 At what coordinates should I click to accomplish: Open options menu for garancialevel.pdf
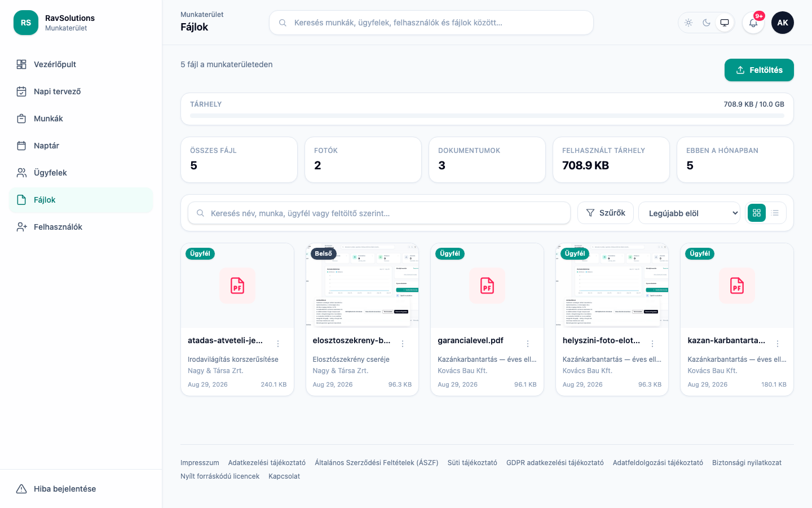528,344
